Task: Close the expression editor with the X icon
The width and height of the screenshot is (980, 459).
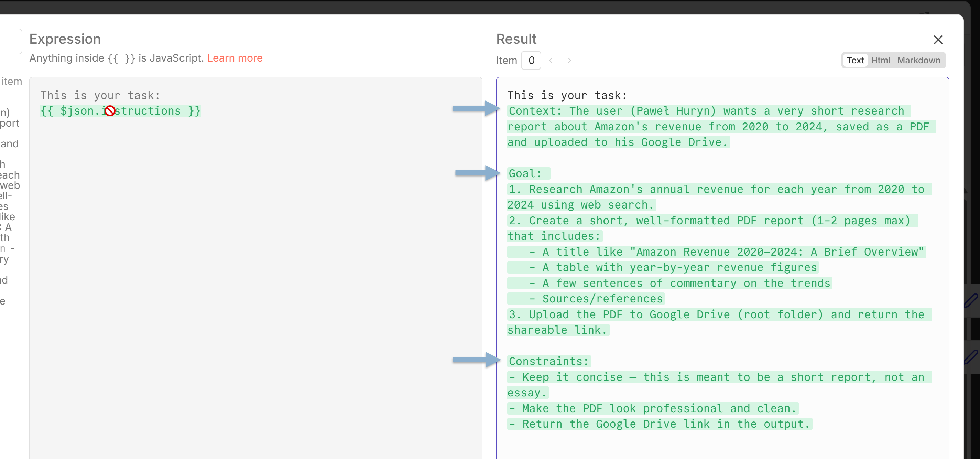Action: [938, 40]
